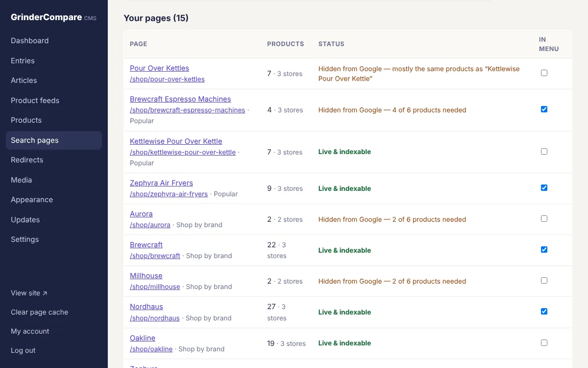Open the Oakline page title link

tap(143, 338)
